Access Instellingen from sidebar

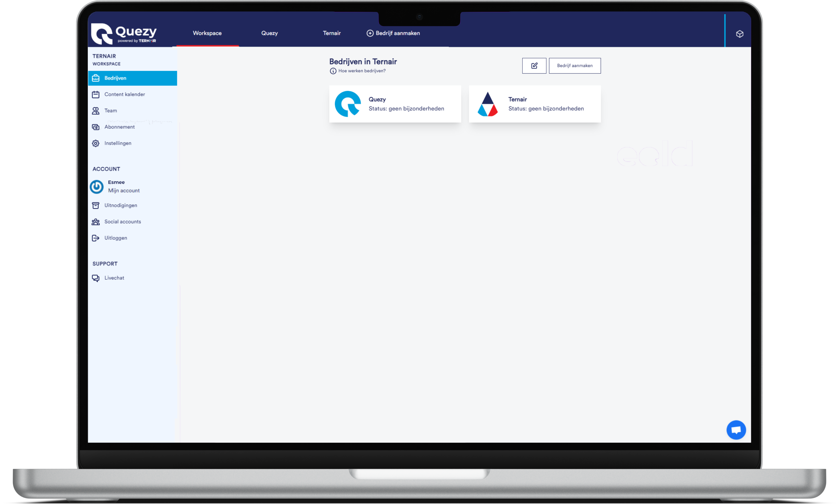[x=118, y=143]
